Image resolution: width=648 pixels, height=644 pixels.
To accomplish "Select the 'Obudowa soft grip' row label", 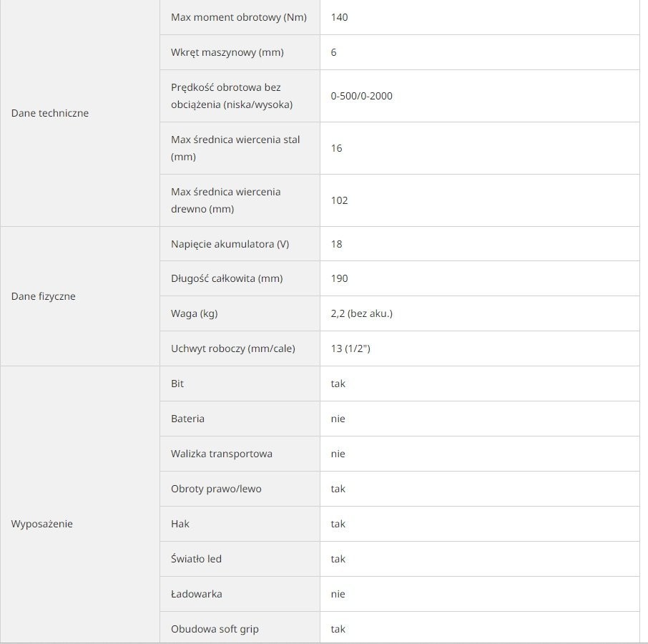I will (215, 629).
